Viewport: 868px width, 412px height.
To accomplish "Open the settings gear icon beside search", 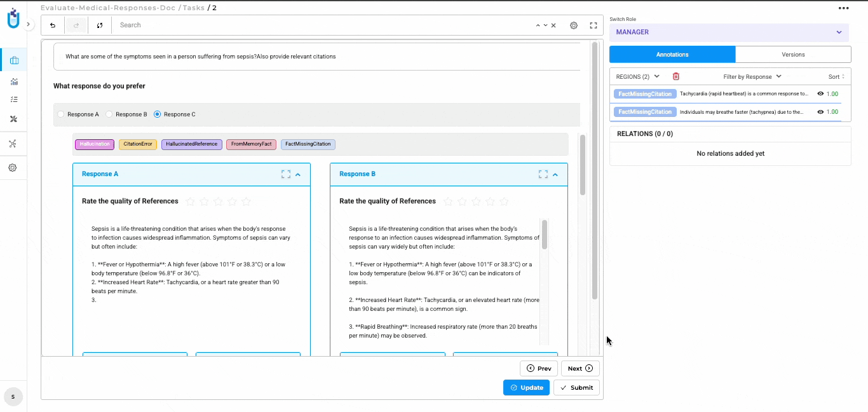I will (x=574, y=25).
